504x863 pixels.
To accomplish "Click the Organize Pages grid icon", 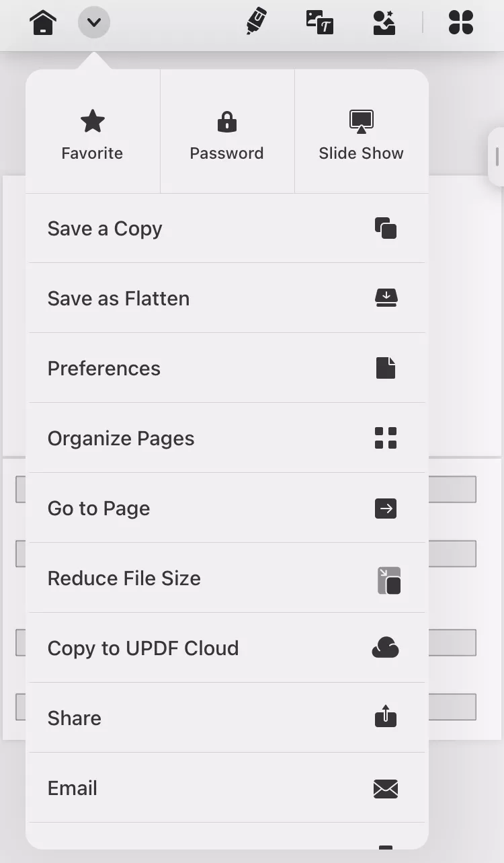I will click(x=386, y=438).
